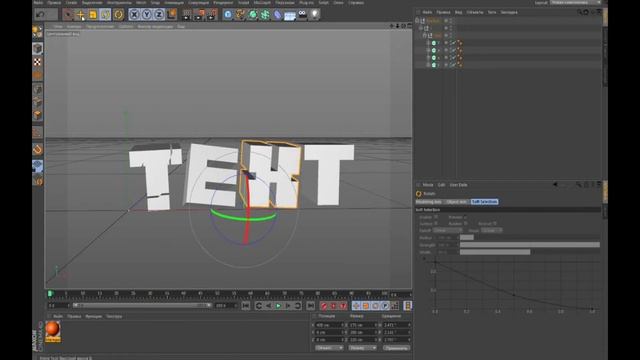Jump to the end of the animation
This screenshot has height=360, width=640.
(311, 306)
